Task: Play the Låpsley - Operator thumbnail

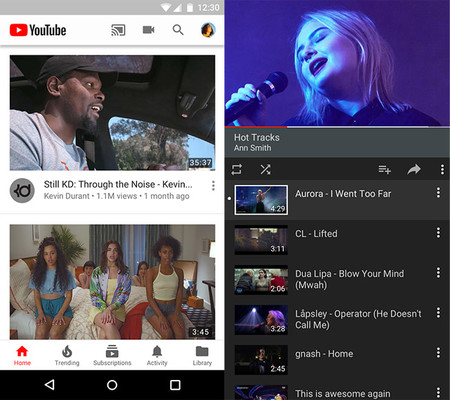Action: point(261,320)
